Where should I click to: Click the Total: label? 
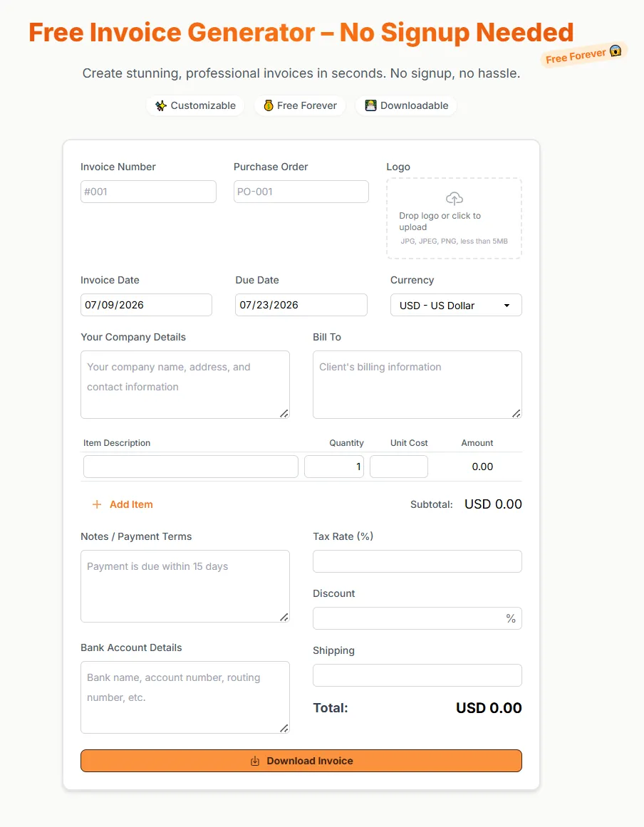331,708
